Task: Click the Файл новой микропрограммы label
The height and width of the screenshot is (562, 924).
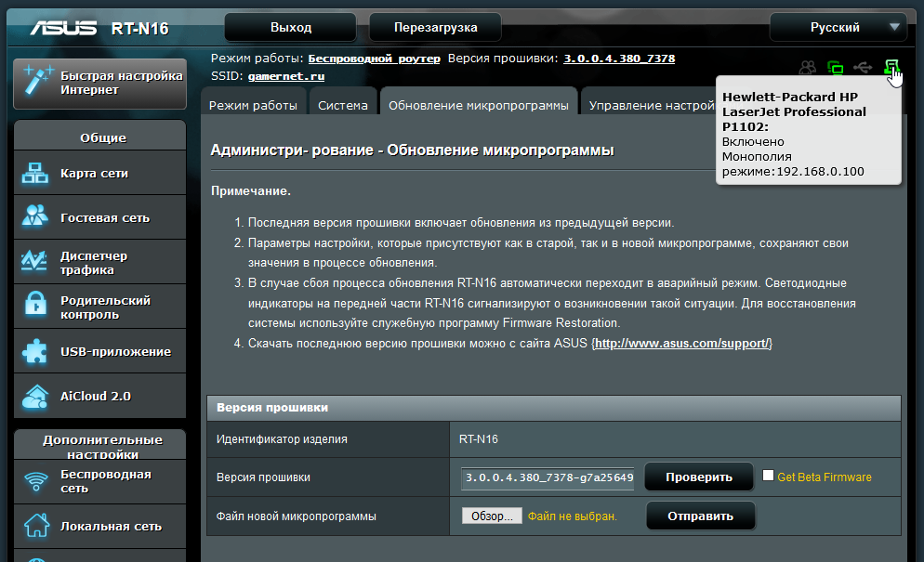Action: pyautogui.click(x=296, y=516)
